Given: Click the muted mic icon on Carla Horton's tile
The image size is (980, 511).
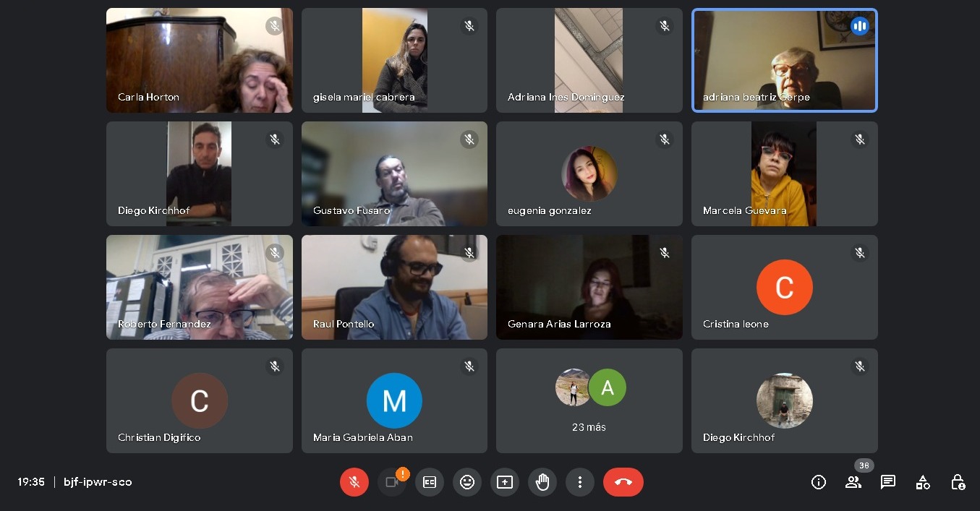Looking at the screenshot, I should (274, 26).
